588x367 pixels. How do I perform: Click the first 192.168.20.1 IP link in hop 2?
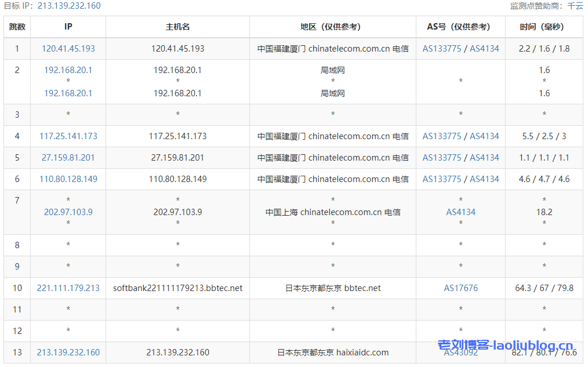(68, 70)
